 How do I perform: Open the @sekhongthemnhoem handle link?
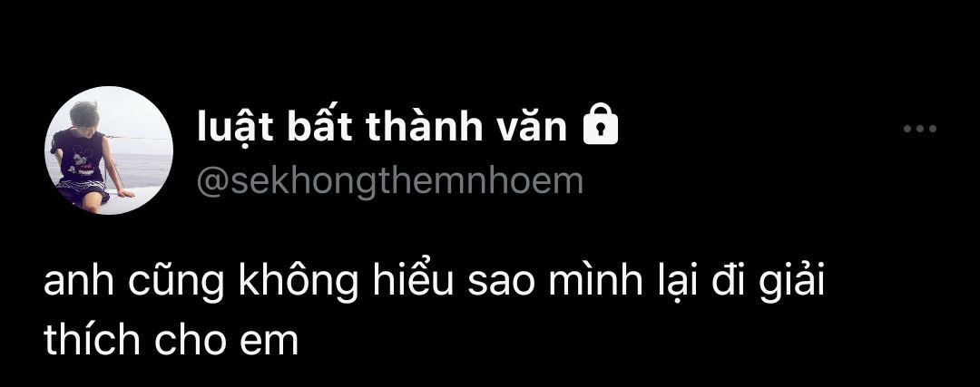pos(390,181)
